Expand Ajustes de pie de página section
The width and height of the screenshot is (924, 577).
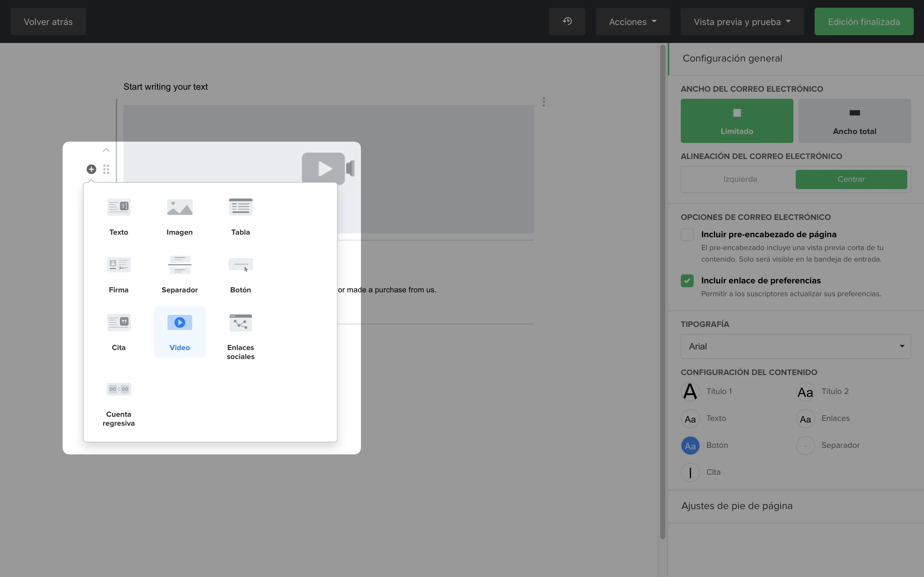tap(737, 506)
